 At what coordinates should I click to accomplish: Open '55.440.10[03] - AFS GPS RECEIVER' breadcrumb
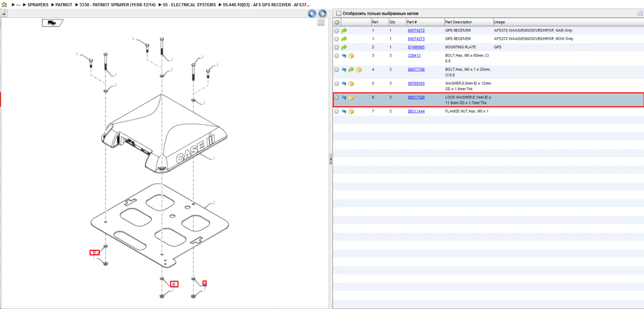pos(266,5)
